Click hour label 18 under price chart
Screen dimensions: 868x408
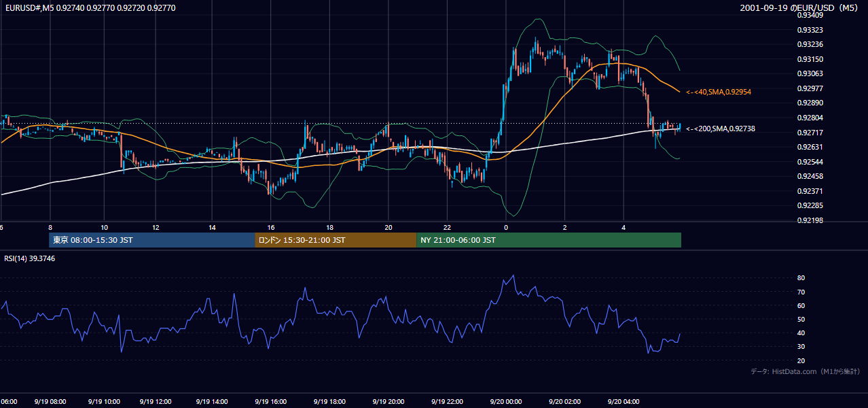pos(329,227)
